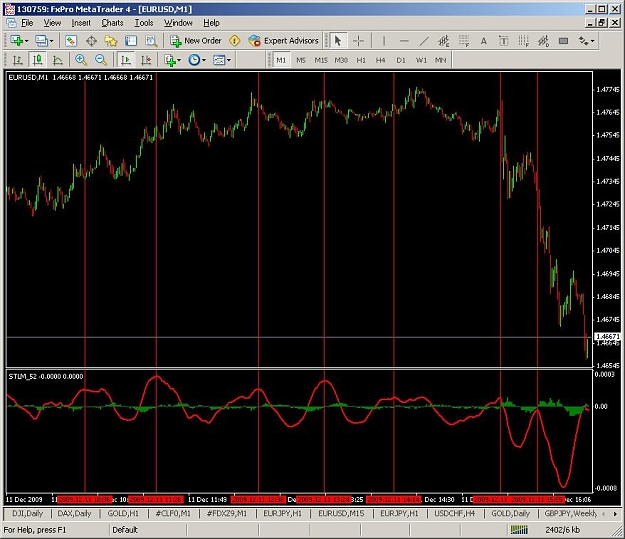
Task: Switch to the DAX,Daily chart tab
Action: pos(75,513)
